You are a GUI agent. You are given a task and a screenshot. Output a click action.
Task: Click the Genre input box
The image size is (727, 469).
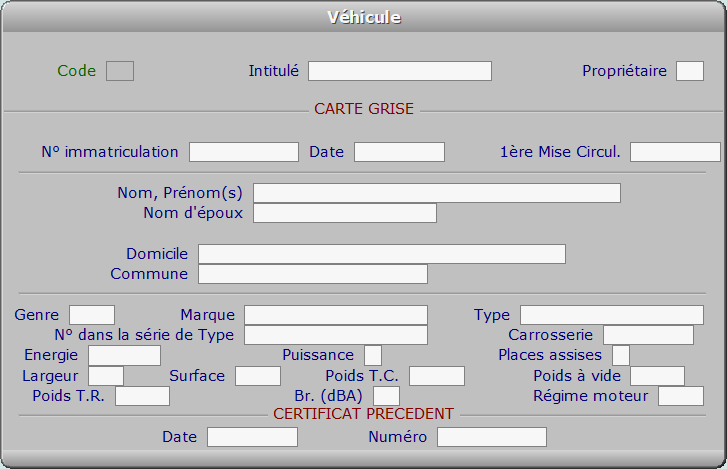point(92,315)
